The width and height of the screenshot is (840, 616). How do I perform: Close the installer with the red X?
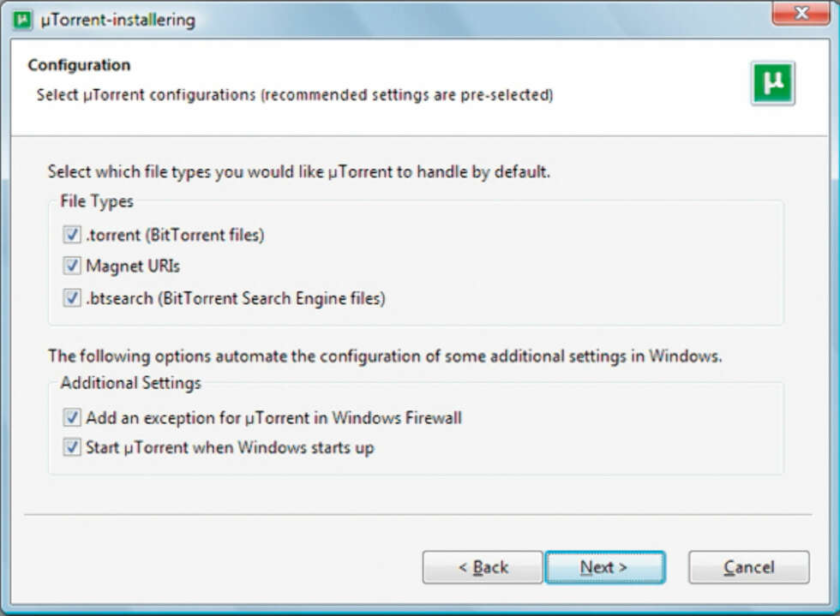[x=801, y=13]
